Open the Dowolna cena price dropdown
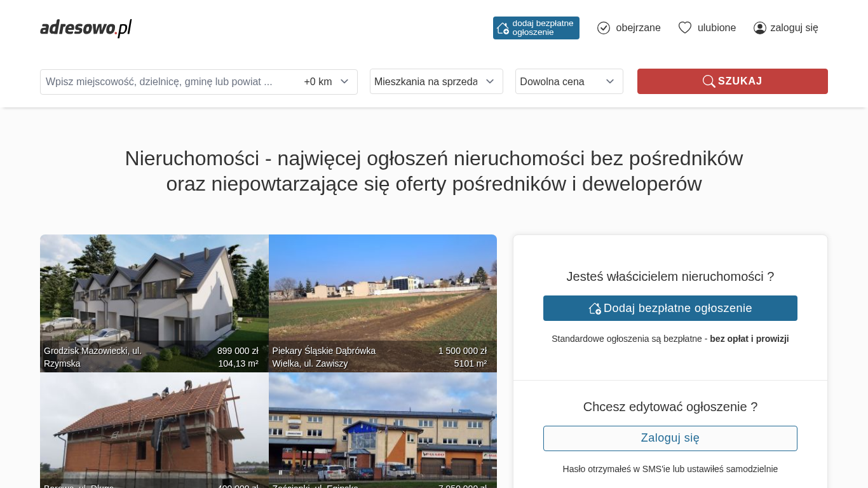This screenshot has width=868, height=488. pyautogui.click(x=569, y=81)
